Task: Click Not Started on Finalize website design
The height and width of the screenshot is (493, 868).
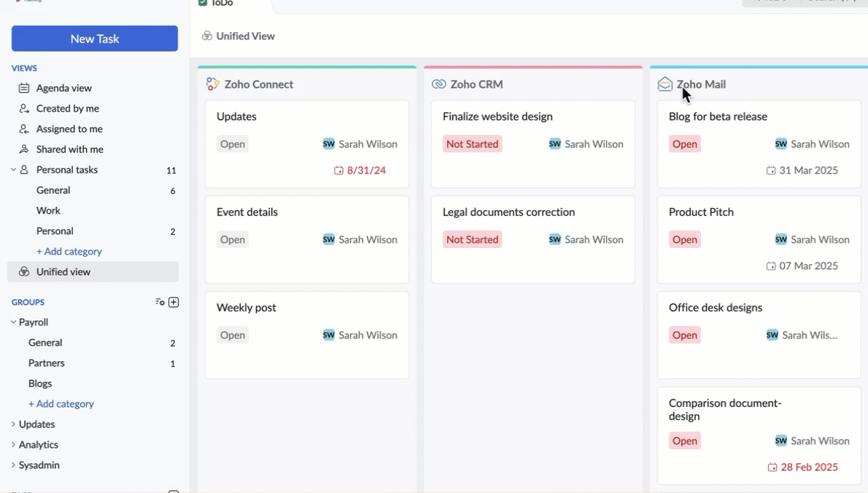Action: (x=472, y=144)
